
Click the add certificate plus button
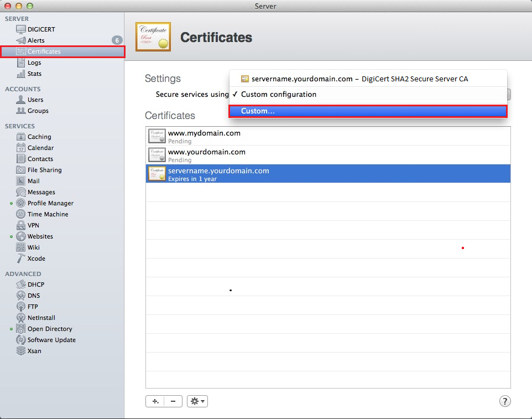pyautogui.click(x=155, y=401)
